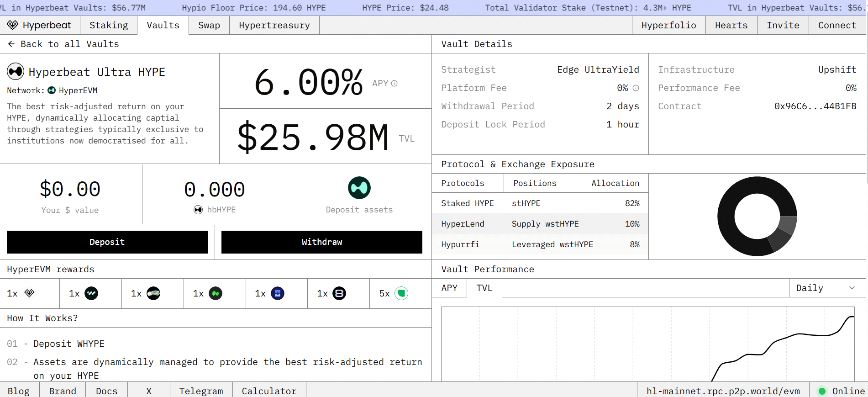Click the black Withdraw button
Viewport: 868px width, 397px height.
[322, 242]
